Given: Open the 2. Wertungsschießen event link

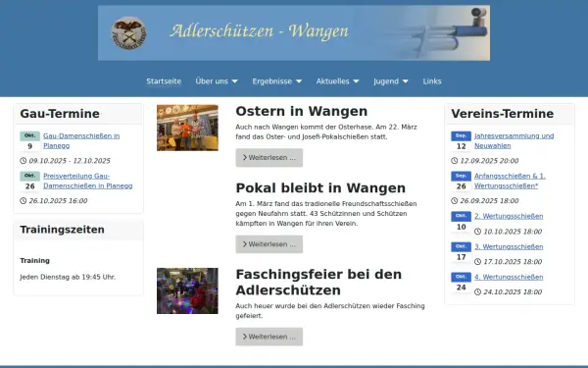Looking at the screenshot, I should pos(509,216).
